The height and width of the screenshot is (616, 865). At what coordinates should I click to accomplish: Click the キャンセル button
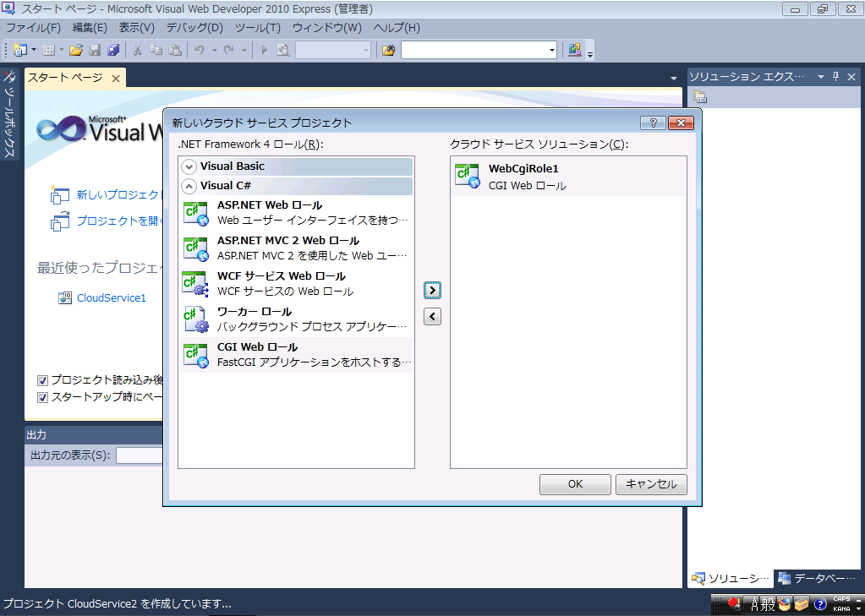click(652, 484)
